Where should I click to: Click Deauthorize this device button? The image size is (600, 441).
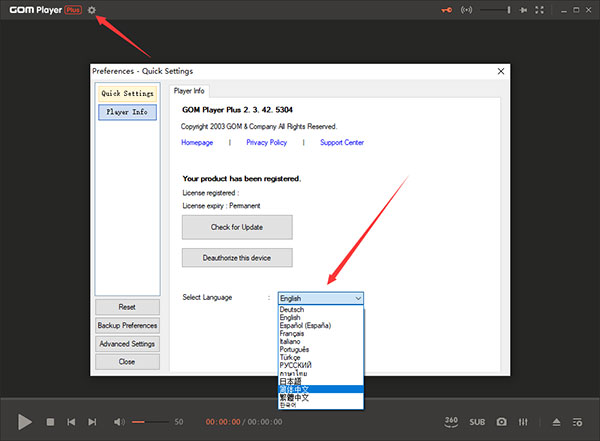(237, 258)
